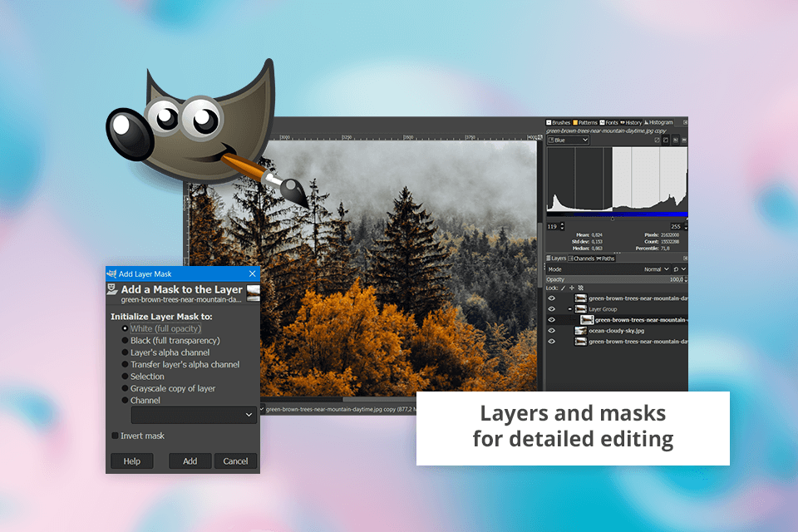Switch to the Brushes tab

(x=559, y=122)
